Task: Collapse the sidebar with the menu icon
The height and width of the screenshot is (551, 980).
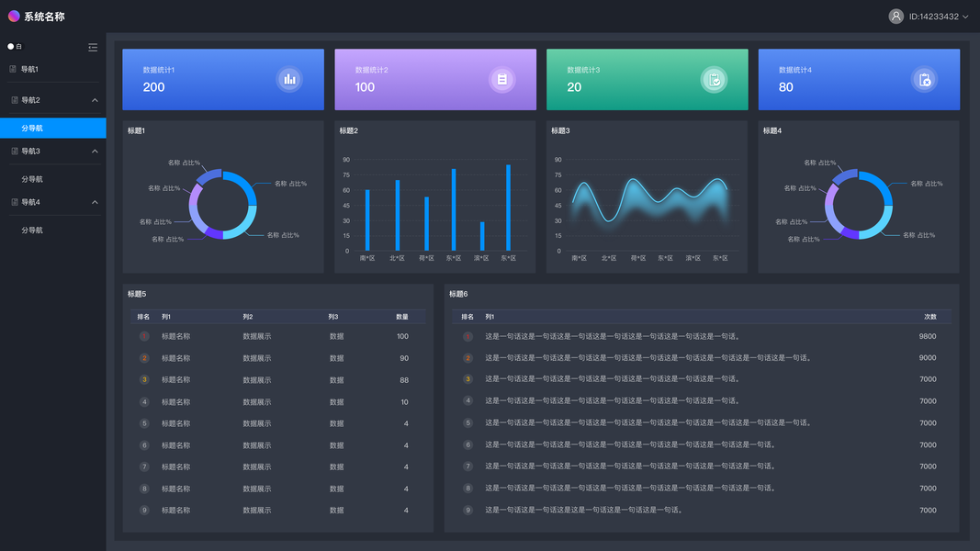Action: 93,47
